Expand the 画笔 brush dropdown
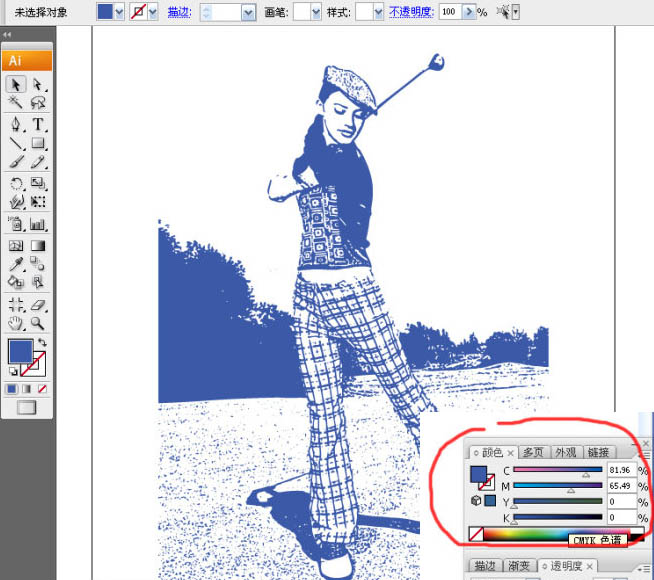 [314, 12]
